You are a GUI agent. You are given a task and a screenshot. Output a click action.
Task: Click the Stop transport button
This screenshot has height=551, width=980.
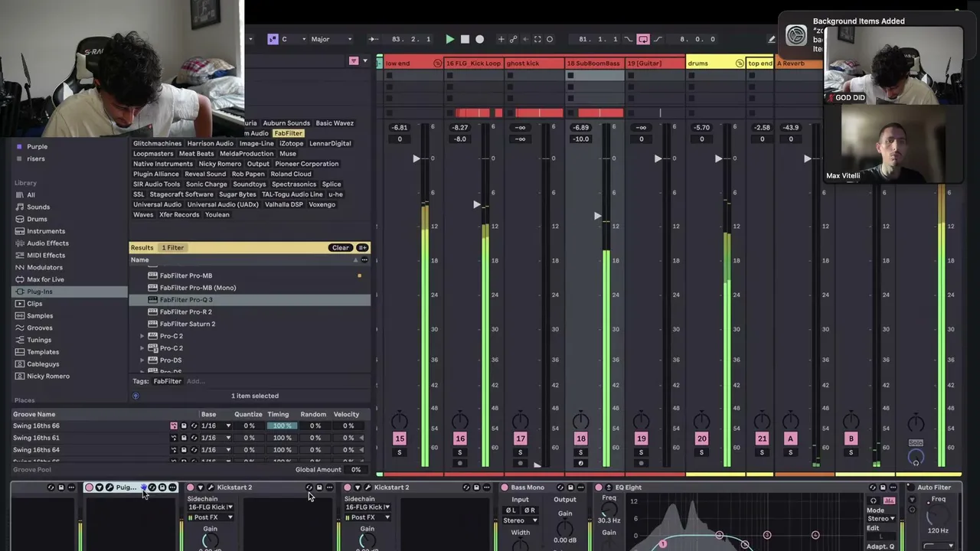point(465,39)
